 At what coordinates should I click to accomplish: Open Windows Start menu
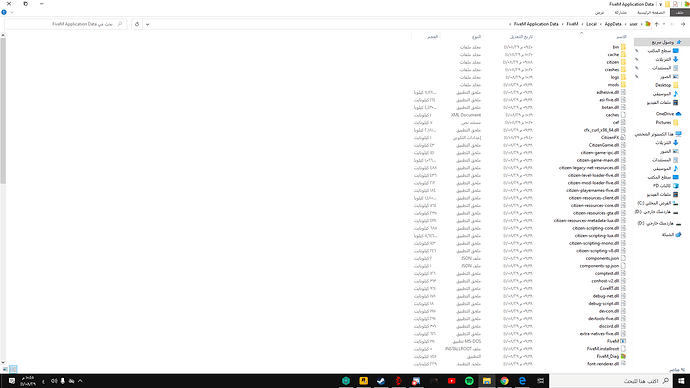681,381
